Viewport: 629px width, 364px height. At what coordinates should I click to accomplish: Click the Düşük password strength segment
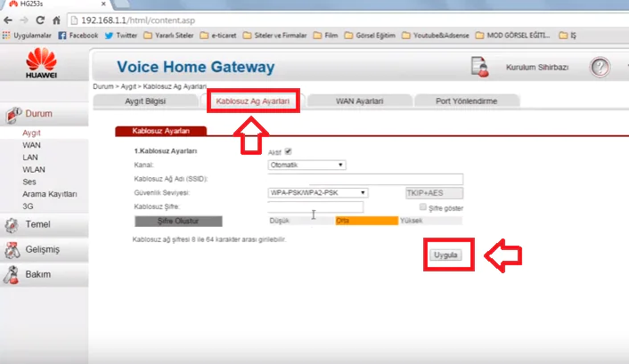click(x=302, y=221)
